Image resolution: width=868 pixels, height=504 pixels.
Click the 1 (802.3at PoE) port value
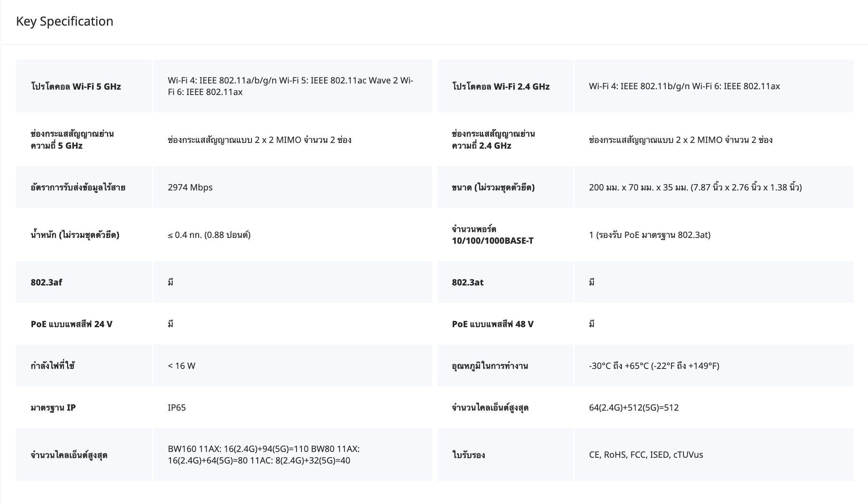[x=649, y=235]
